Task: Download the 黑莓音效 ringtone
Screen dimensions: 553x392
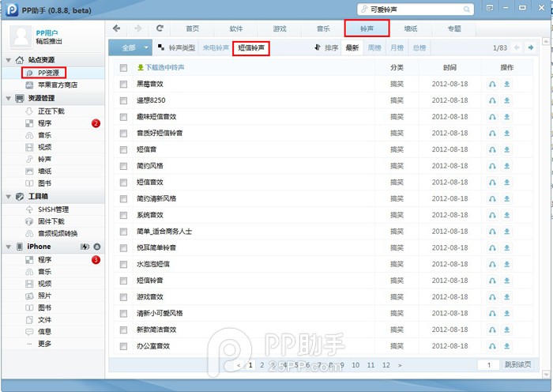Action: (507, 84)
